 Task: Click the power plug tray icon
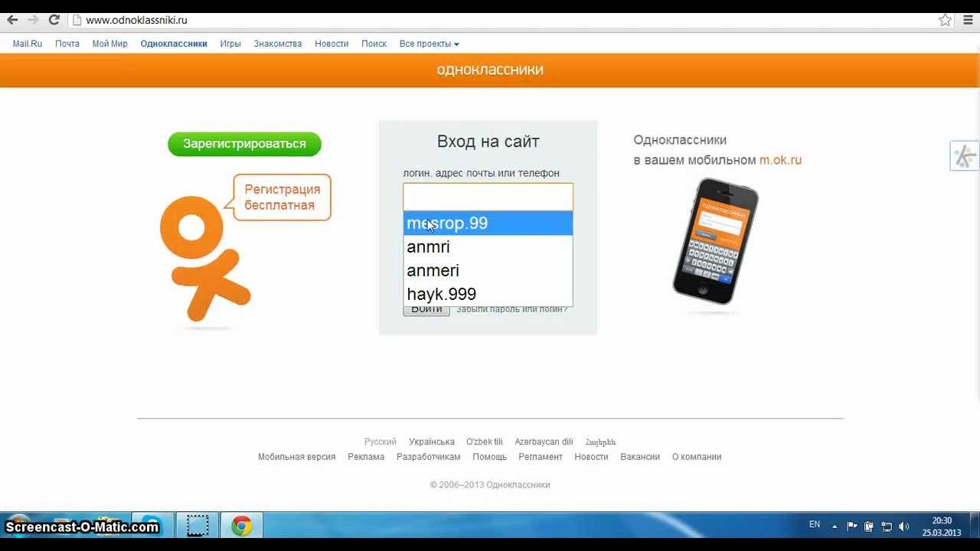tap(869, 527)
